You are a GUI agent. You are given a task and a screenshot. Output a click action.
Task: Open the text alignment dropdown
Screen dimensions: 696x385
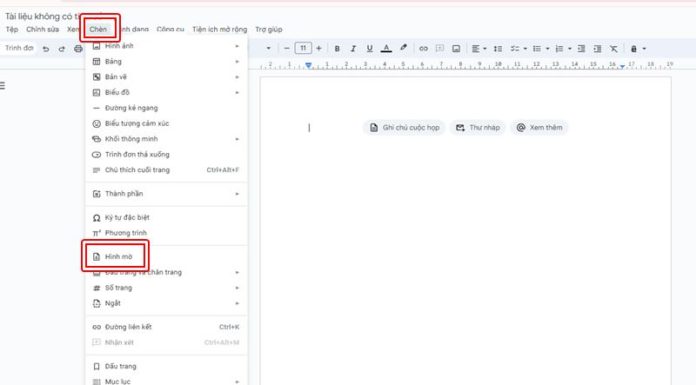(479, 49)
